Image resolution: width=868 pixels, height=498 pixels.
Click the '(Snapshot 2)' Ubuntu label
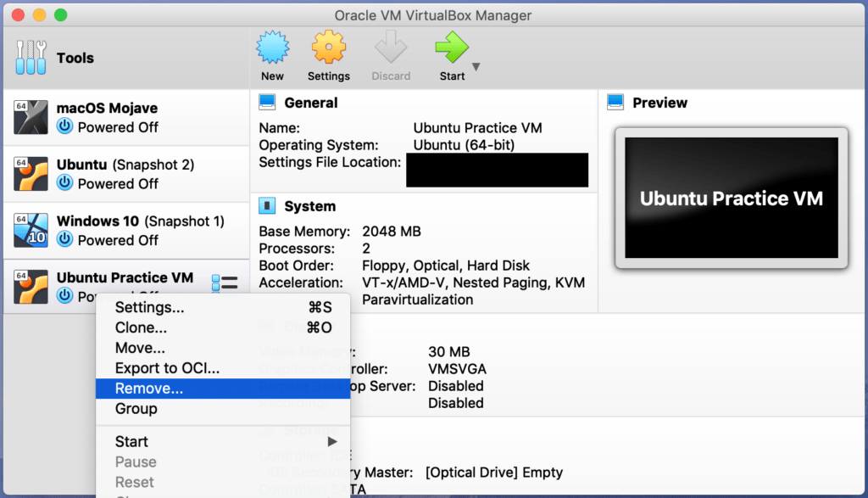coord(153,165)
